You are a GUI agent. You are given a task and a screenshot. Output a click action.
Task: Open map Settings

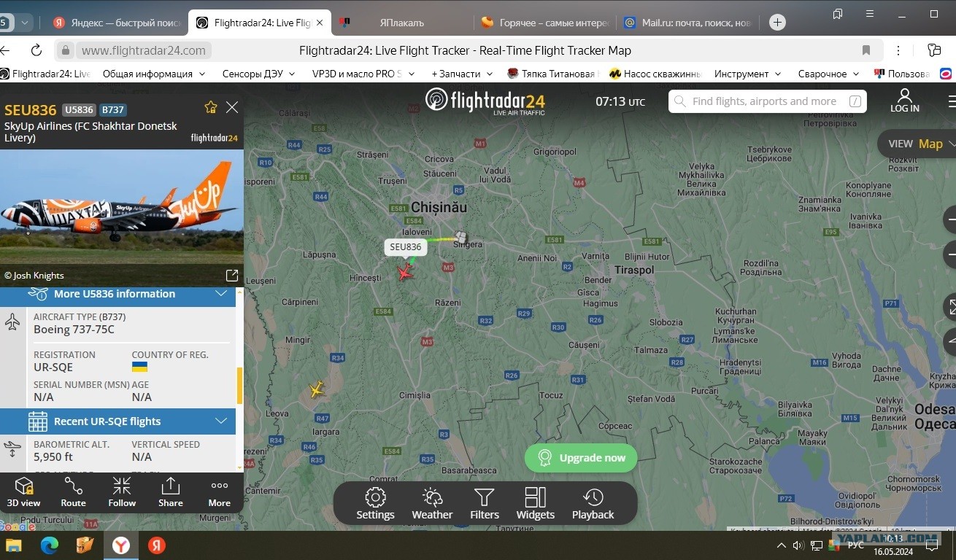[375, 504]
